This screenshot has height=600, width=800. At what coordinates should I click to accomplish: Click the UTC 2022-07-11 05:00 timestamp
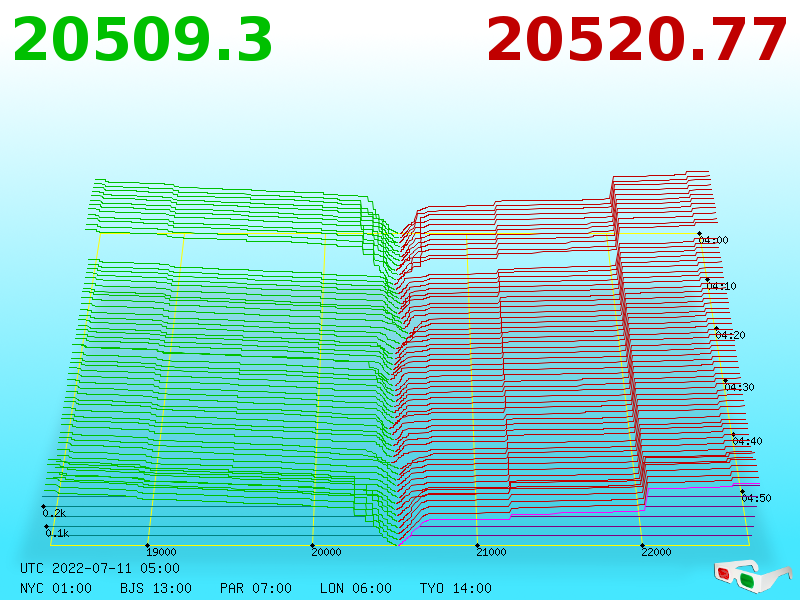[x=100, y=568]
